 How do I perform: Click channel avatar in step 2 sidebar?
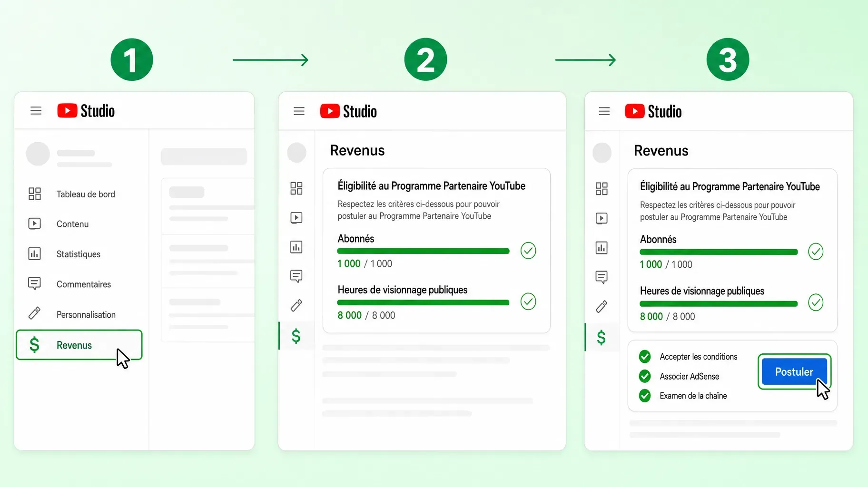(x=296, y=153)
